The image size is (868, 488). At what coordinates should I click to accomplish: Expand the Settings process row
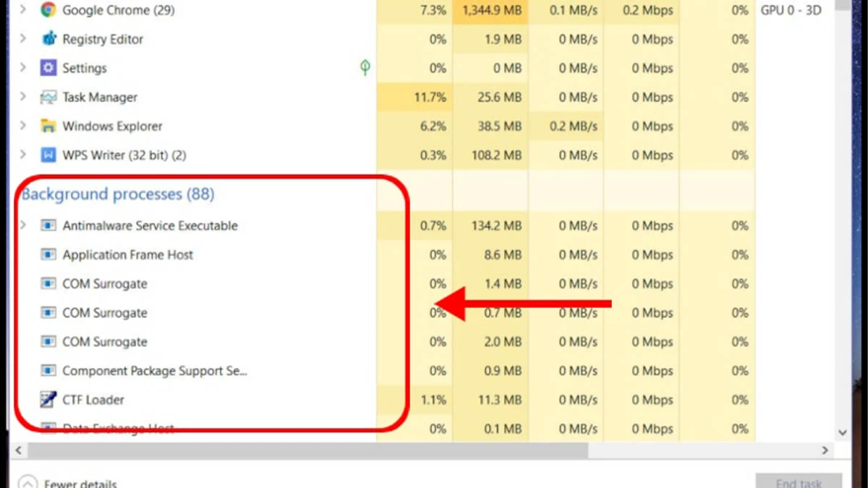coord(22,68)
